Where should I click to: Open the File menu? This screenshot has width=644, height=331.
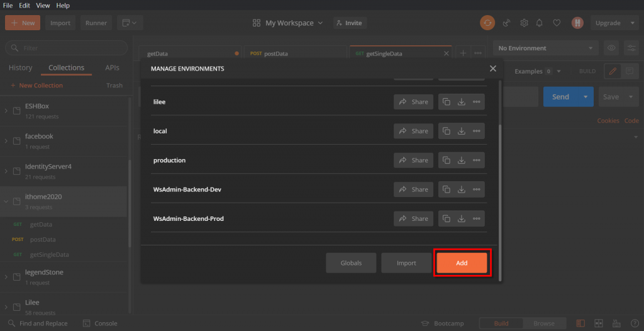click(8, 5)
